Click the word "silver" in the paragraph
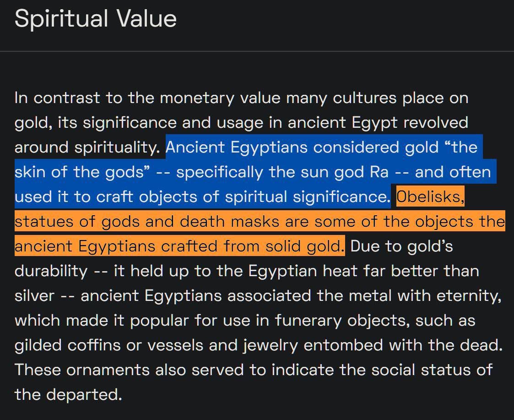The height and width of the screenshot is (420, 514). (x=34, y=296)
